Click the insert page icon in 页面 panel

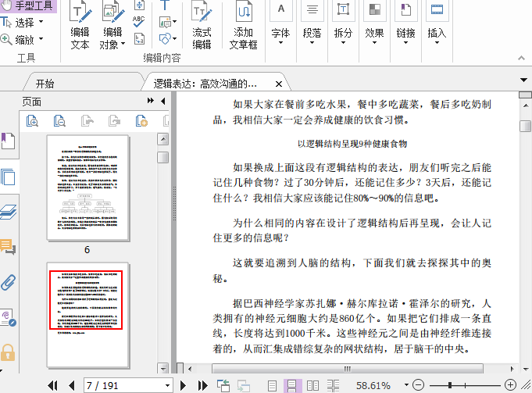point(141,120)
